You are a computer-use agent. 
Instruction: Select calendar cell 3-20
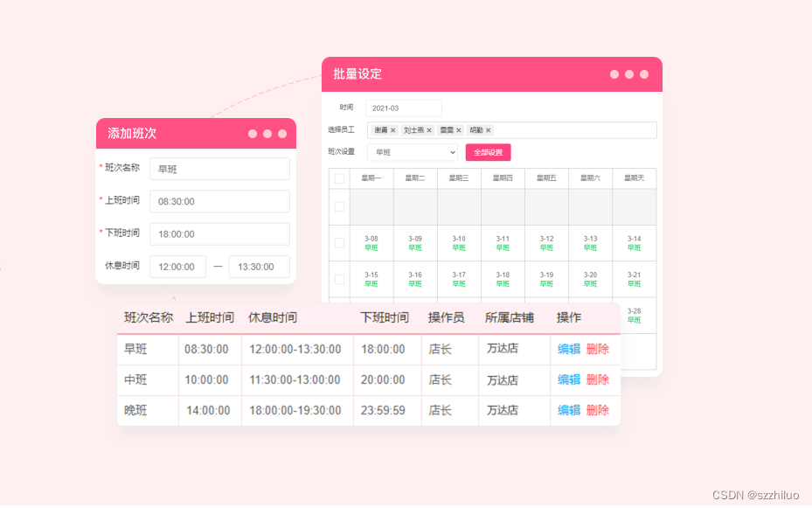[x=590, y=279]
